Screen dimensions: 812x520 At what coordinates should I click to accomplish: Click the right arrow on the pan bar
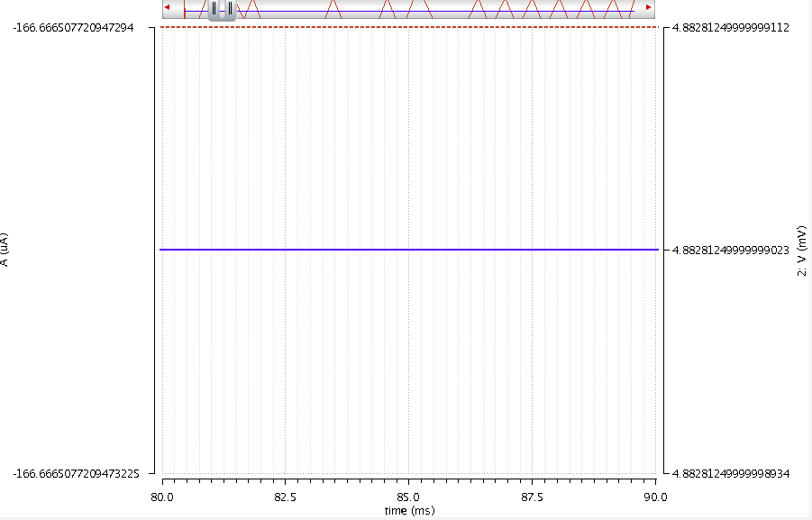[650, 7]
